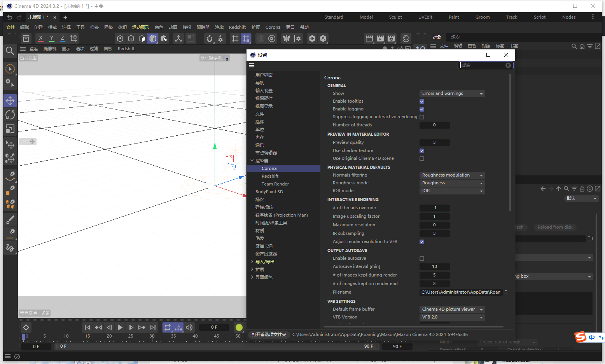Select the Scale tool in left palette

10,129
